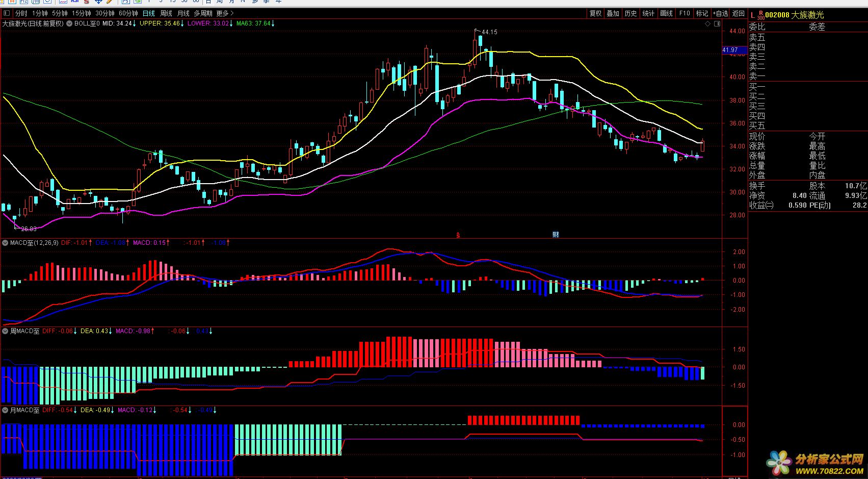Click the red $ marker on chart bottom
This screenshot has height=479, width=868.
pos(458,235)
